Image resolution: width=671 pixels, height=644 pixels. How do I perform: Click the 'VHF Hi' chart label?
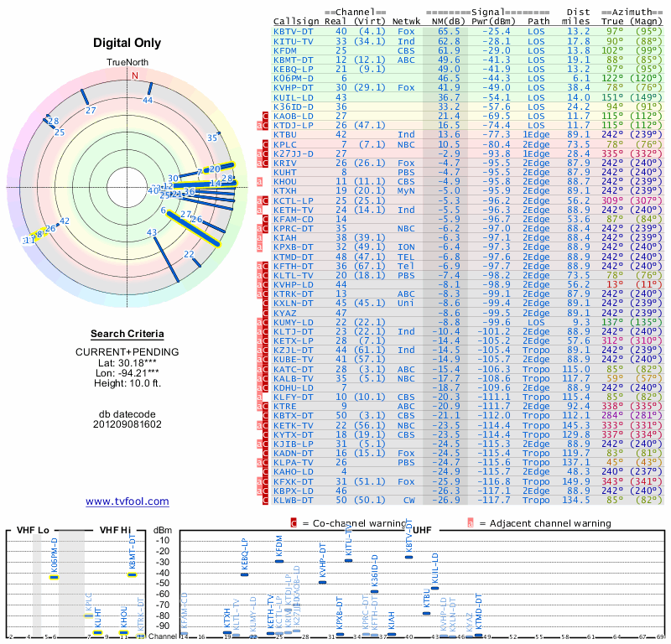115,530
